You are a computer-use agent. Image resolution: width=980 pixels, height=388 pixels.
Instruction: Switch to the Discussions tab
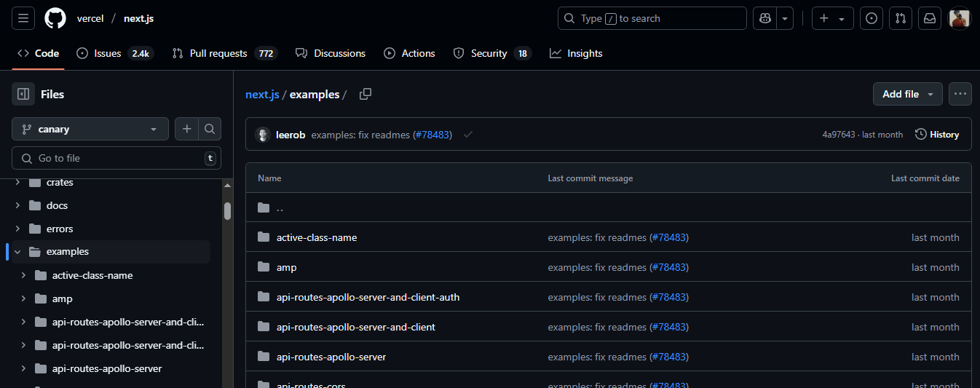[331, 53]
